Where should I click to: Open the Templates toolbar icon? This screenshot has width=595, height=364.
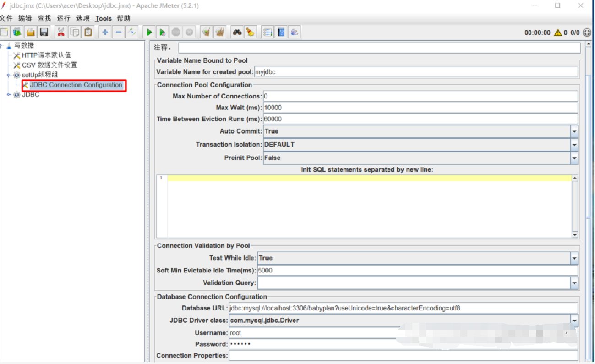[x=17, y=32]
